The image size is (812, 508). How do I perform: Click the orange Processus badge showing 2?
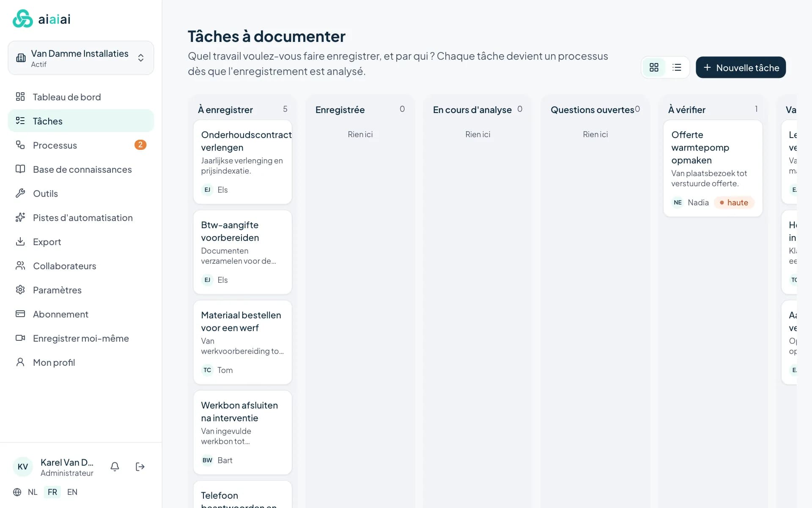click(x=140, y=145)
